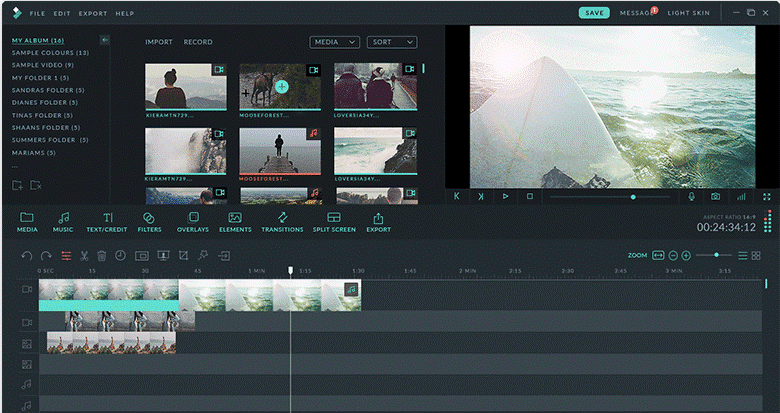Screen dimensions: 780x413
Task: Select the person on pier thumbnail
Action: click(280, 151)
